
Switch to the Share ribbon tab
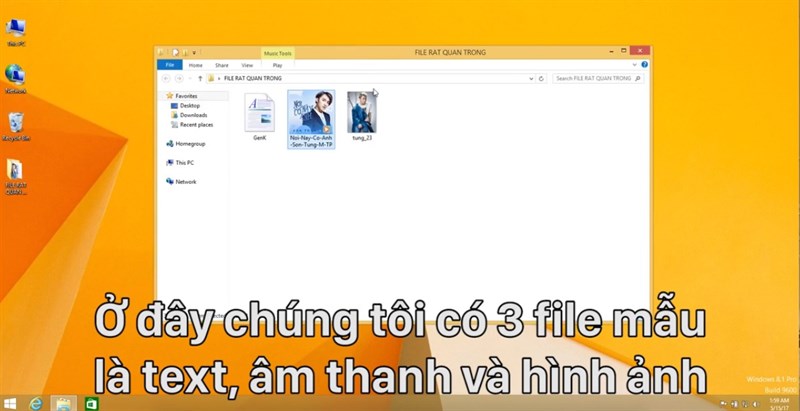[x=221, y=65]
